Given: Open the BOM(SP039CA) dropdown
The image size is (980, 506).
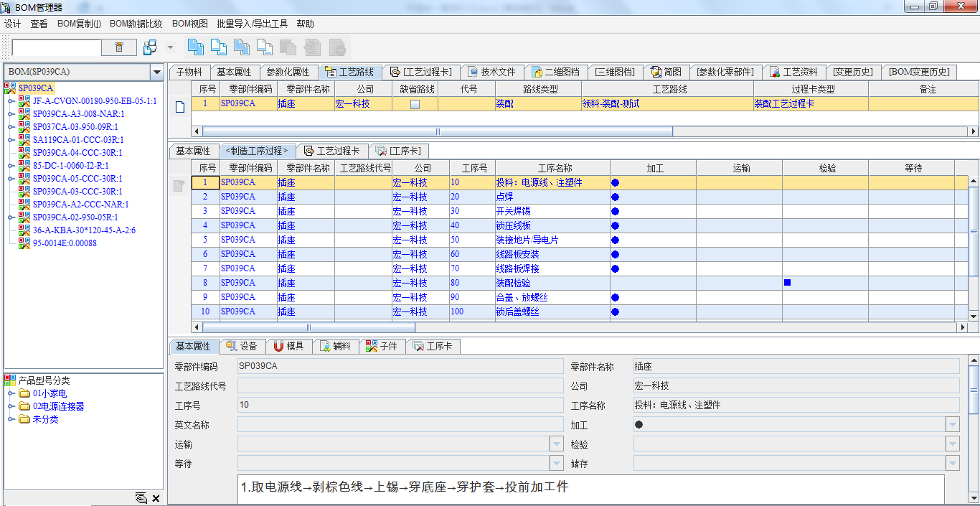Looking at the screenshot, I should tap(156, 72).
